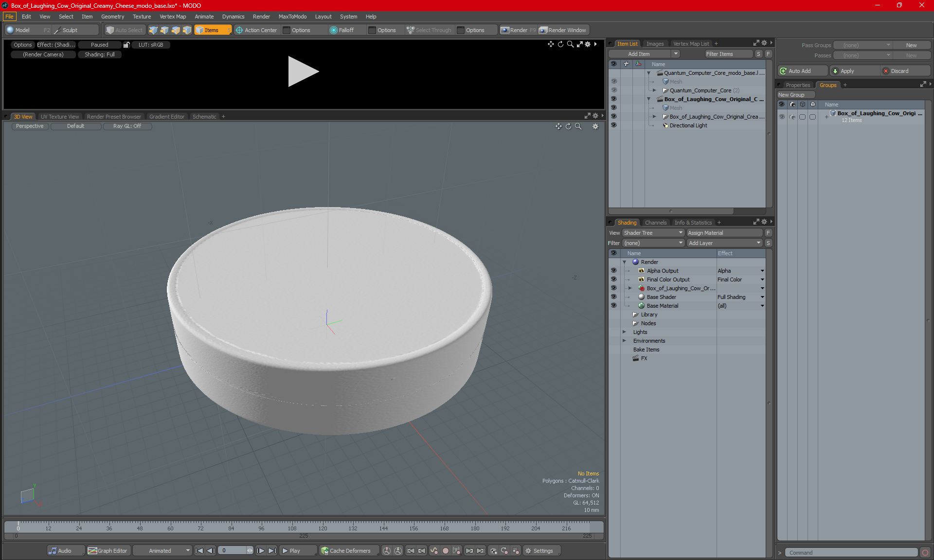The height and width of the screenshot is (560, 934).
Task: Click Apply button
Action: (855, 71)
